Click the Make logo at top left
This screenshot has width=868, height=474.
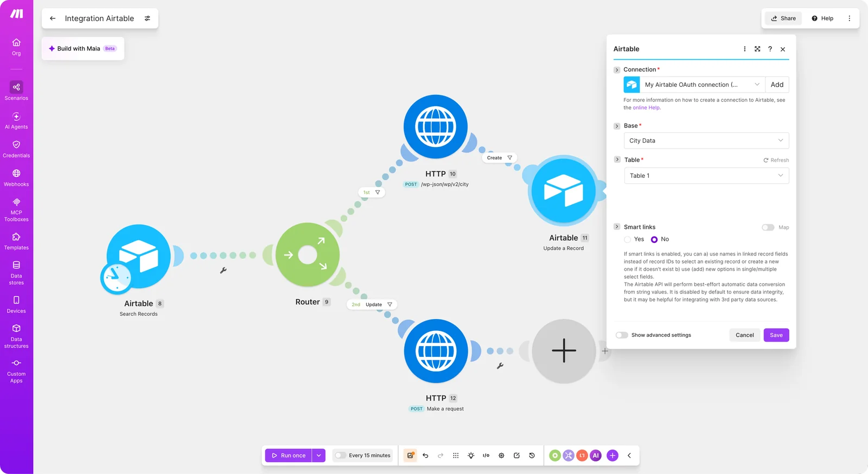click(x=17, y=14)
